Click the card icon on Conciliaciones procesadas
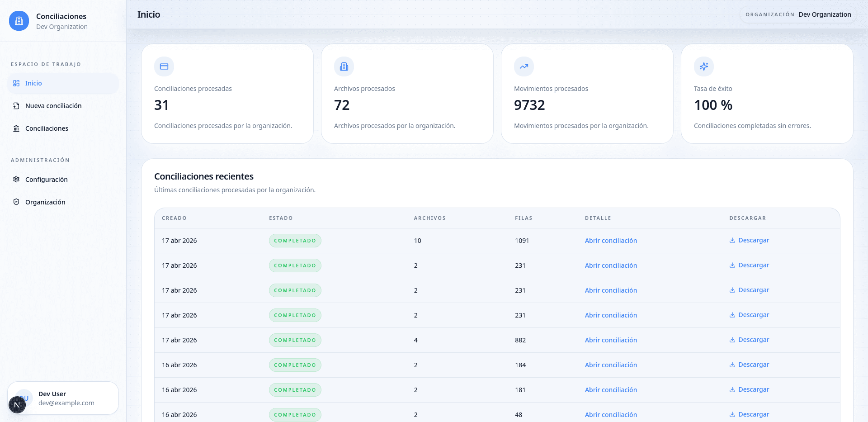The image size is (868, 422). [164, 66]
